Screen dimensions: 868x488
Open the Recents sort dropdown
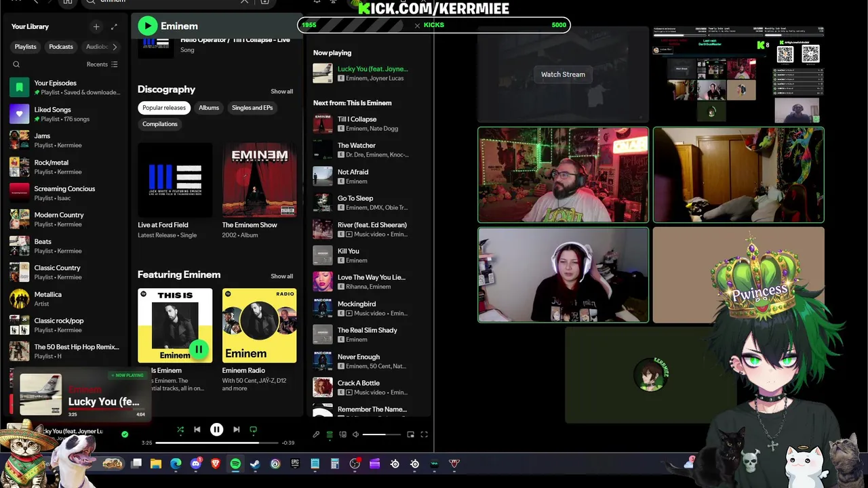pos(102,64)
